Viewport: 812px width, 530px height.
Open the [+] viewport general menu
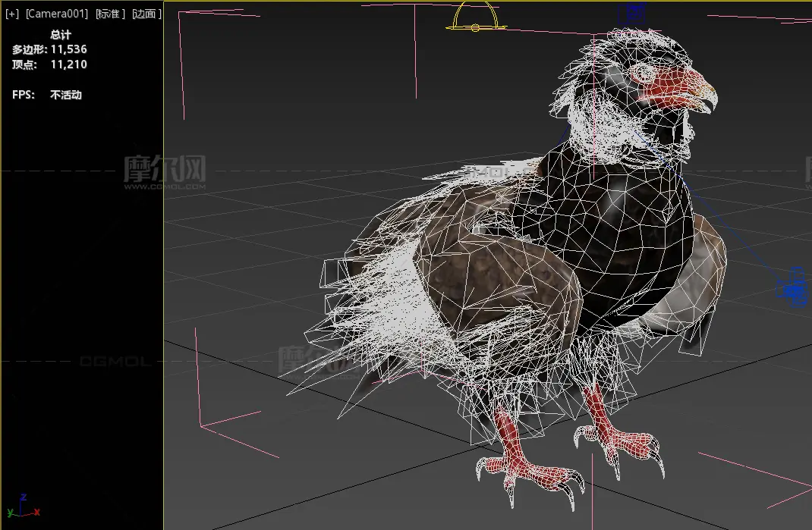coord(12,14)
